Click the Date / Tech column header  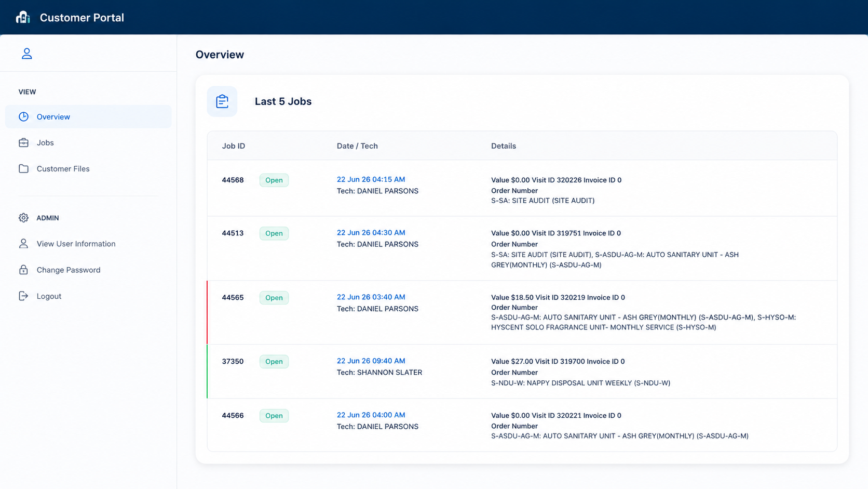click(357, 146)
